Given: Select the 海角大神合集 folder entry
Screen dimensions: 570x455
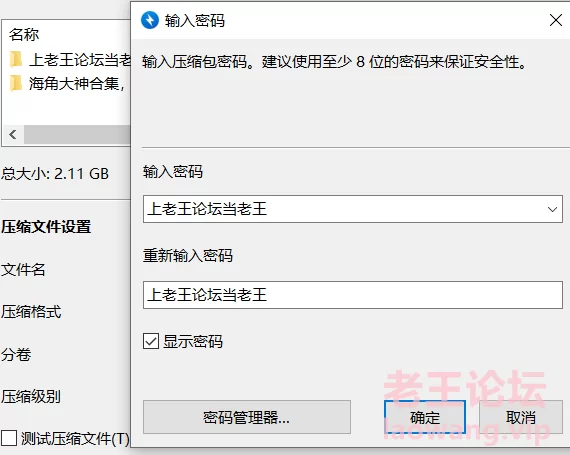Looking at the screenshot, I should 77,84.
